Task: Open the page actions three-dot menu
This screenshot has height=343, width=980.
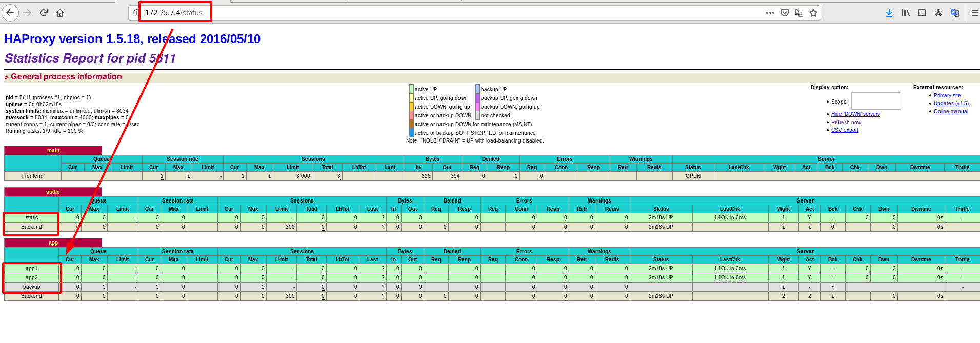Action: [770, 13]
